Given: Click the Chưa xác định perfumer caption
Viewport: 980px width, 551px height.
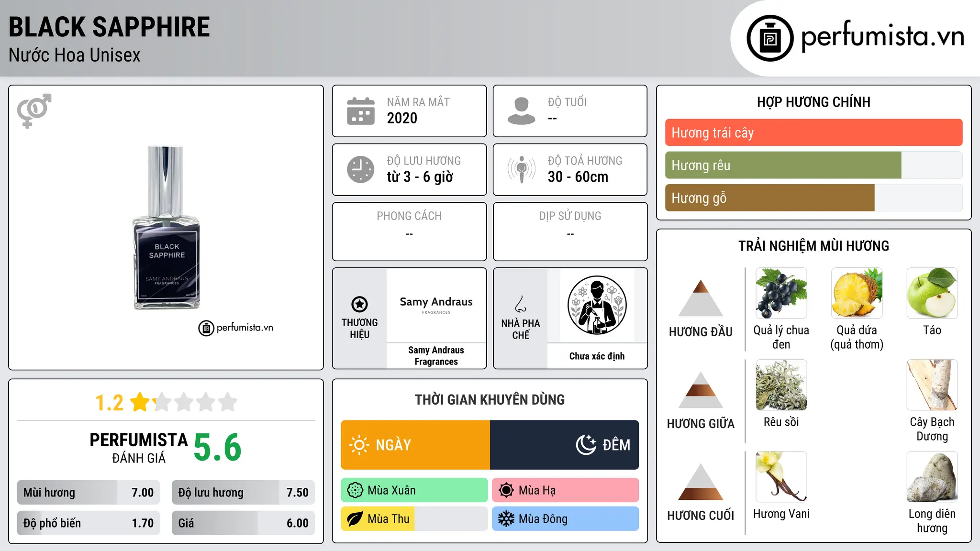Looking at the screenshot, I should coord(597,356).
